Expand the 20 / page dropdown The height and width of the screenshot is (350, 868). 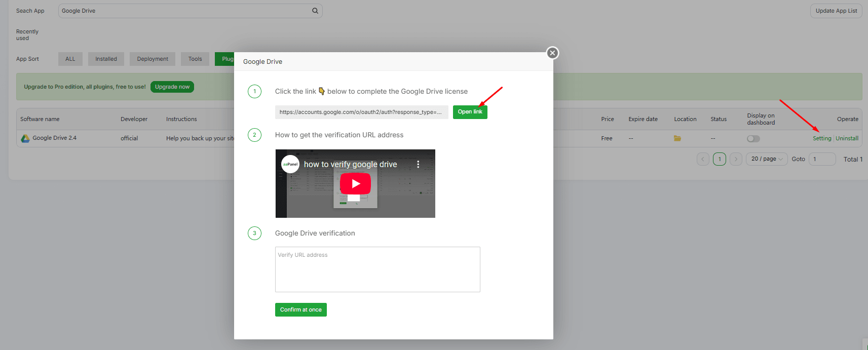tap(767, 159)
